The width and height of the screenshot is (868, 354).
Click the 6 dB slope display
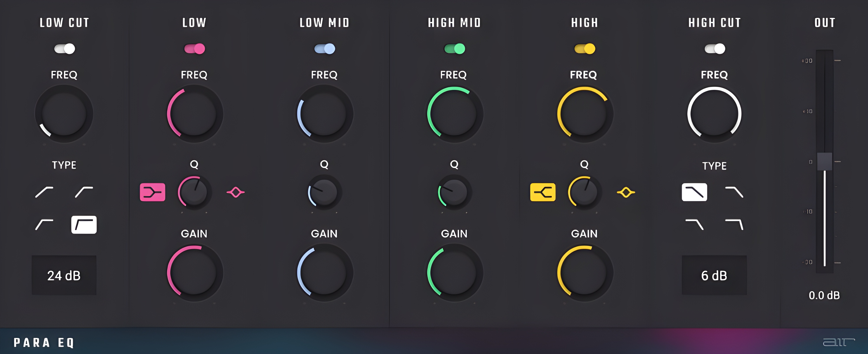[714, 275]
